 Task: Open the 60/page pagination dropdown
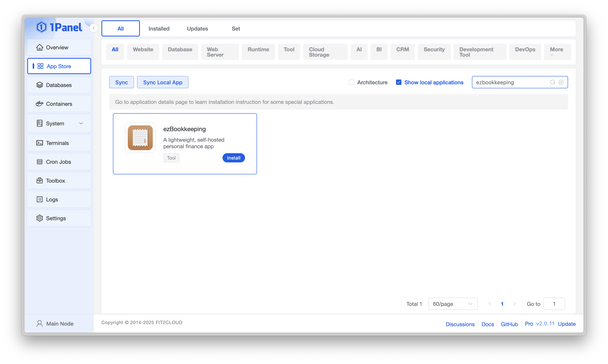[453, 304]
